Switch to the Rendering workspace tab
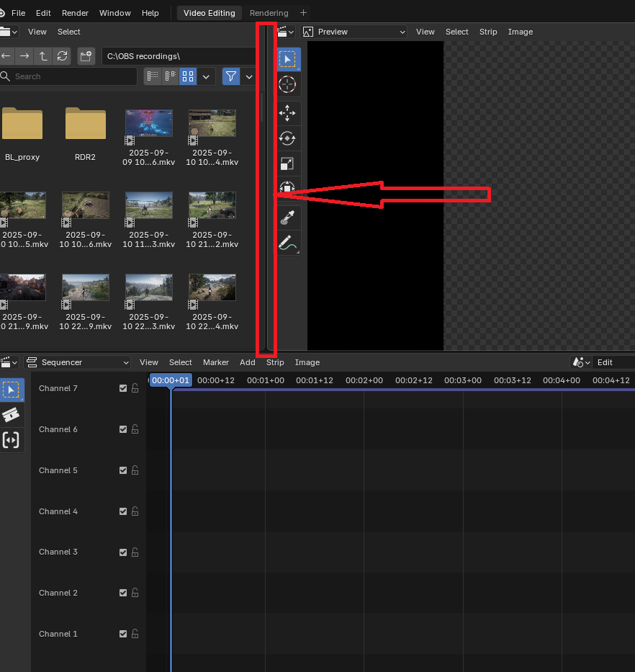Screen dimensions: 635x672 point(269,13)
